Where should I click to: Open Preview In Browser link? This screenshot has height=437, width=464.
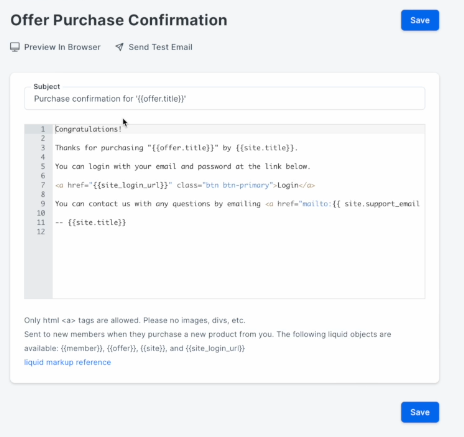[62, 47]
